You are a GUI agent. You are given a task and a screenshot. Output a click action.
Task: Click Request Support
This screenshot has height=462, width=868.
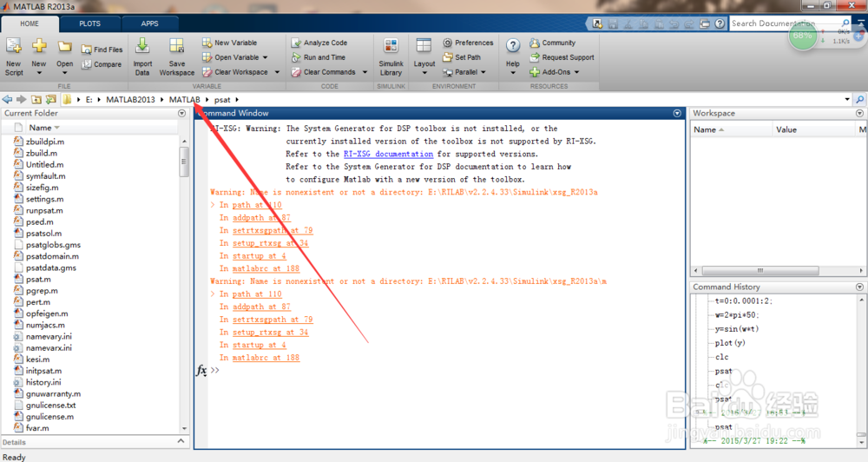click(x=562, y=57)
